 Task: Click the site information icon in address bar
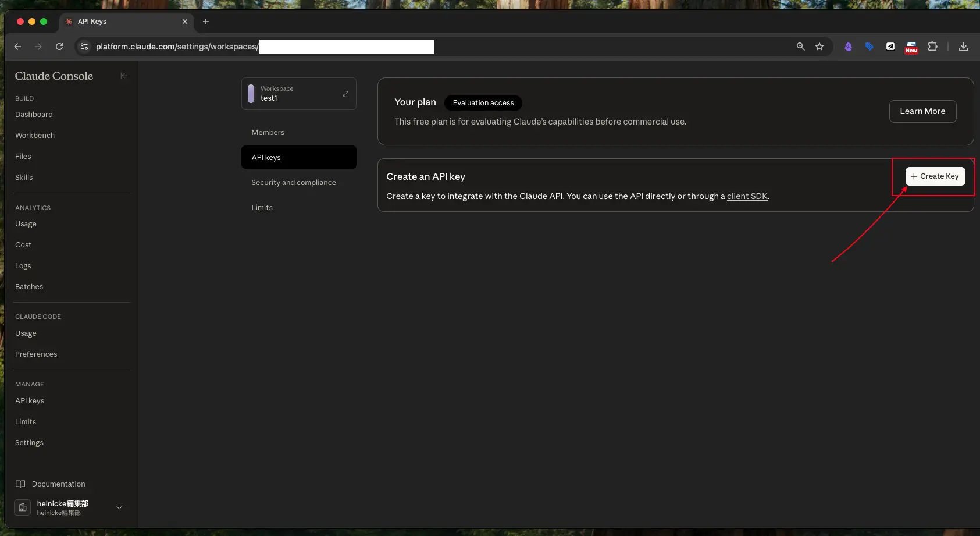[84, 47]
